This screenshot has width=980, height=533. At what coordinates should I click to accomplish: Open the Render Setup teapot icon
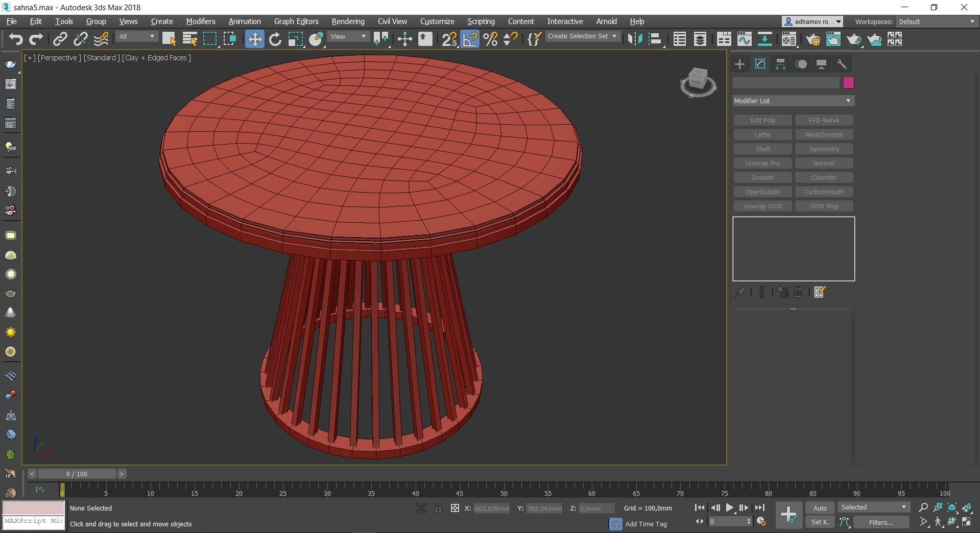pos(813,39)
